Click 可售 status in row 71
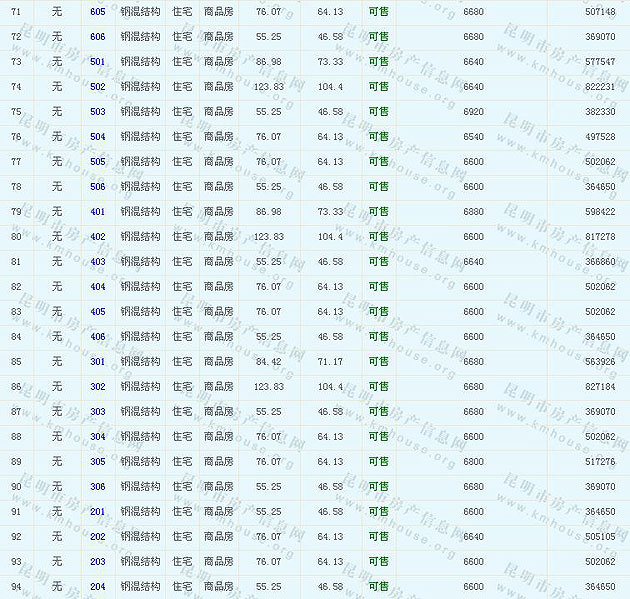This screenshot has width=630, height=599. pos(379,12)
